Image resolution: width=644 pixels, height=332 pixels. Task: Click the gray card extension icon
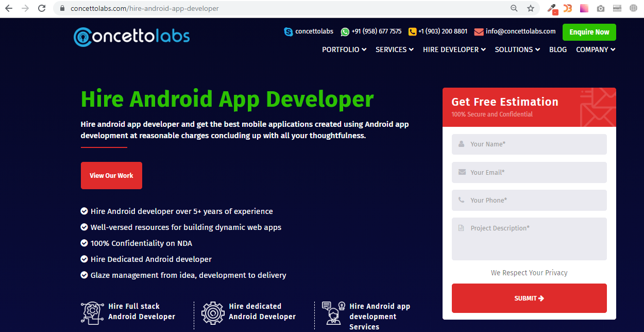tap(617, 8)
